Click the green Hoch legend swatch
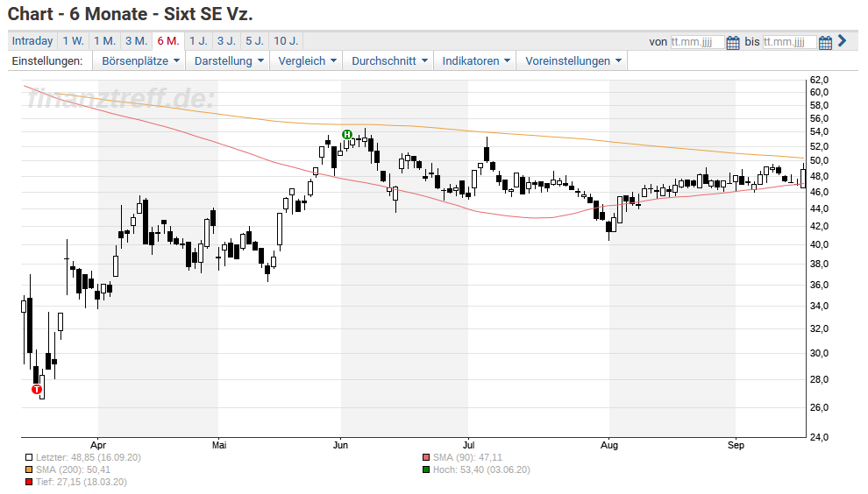The image size is (868, 494). pyautogui.click(x=426, y=469)
